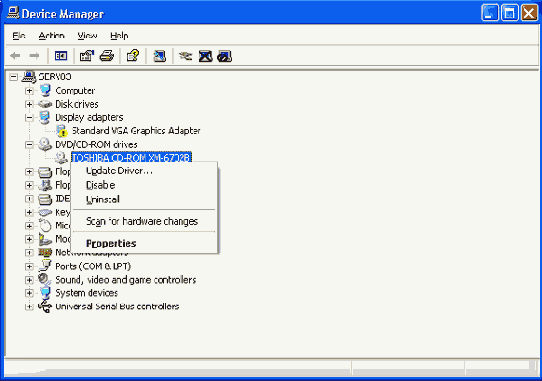542x381 pixels.
Task: Select the Ports (COM & LPT) label
Action: click(93, 266)
